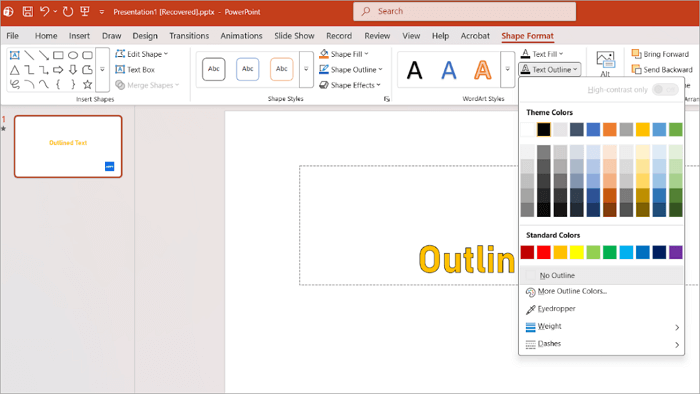Click Send Backward

662,70
